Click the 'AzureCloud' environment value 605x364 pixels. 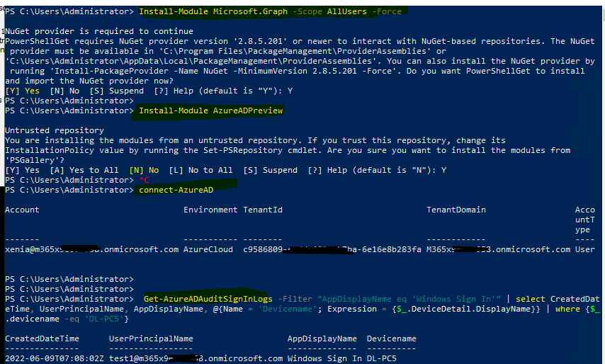click(x=208, y=249)
